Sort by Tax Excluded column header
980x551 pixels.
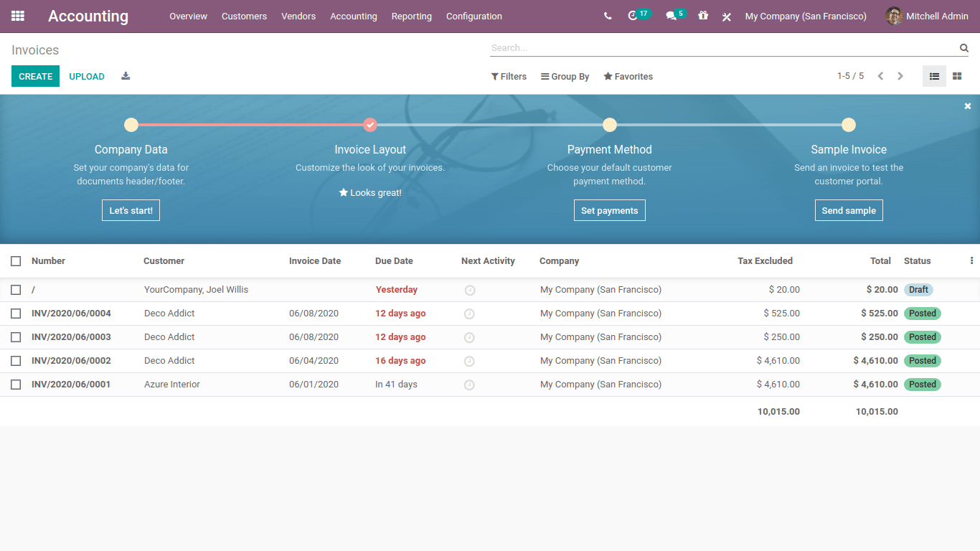765,261
